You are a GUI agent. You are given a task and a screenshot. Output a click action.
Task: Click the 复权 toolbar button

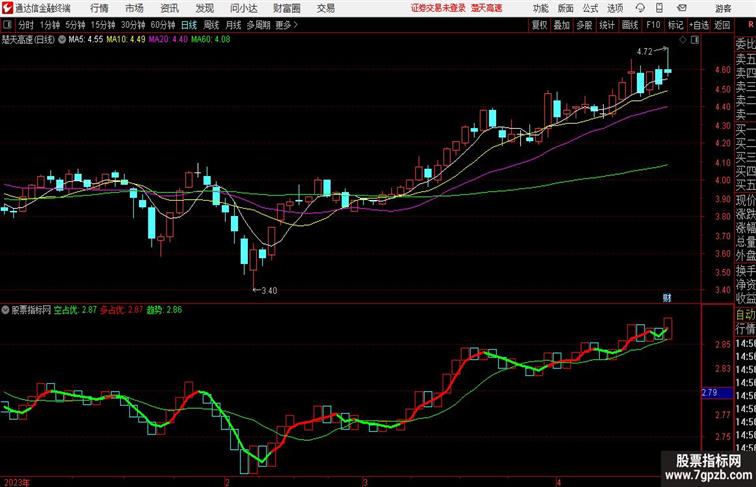(540, 25)
